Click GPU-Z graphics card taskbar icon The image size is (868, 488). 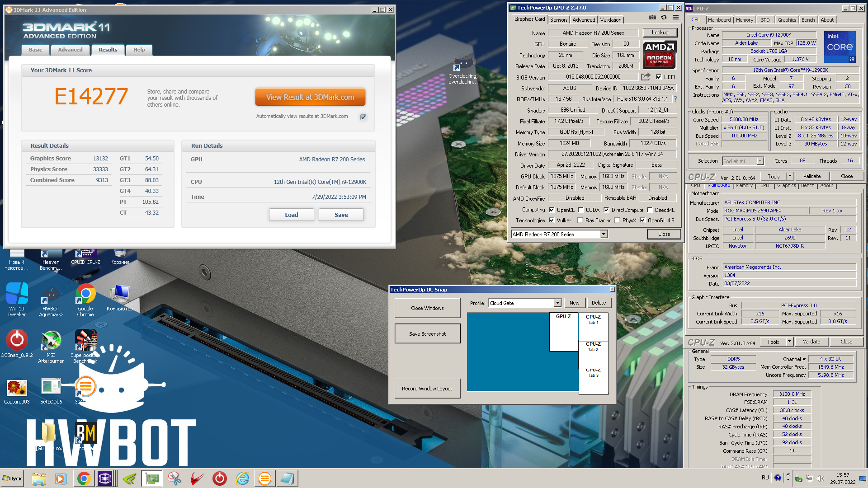[152, 479]
